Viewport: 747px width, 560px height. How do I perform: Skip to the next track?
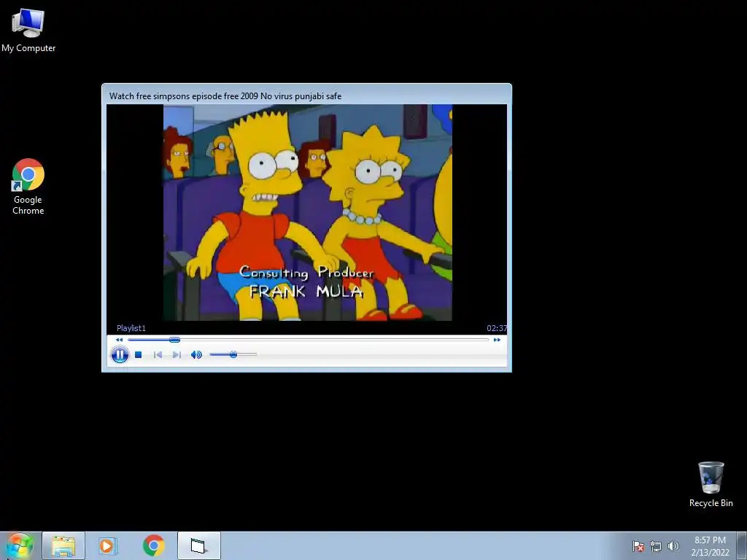pos(177,355)
